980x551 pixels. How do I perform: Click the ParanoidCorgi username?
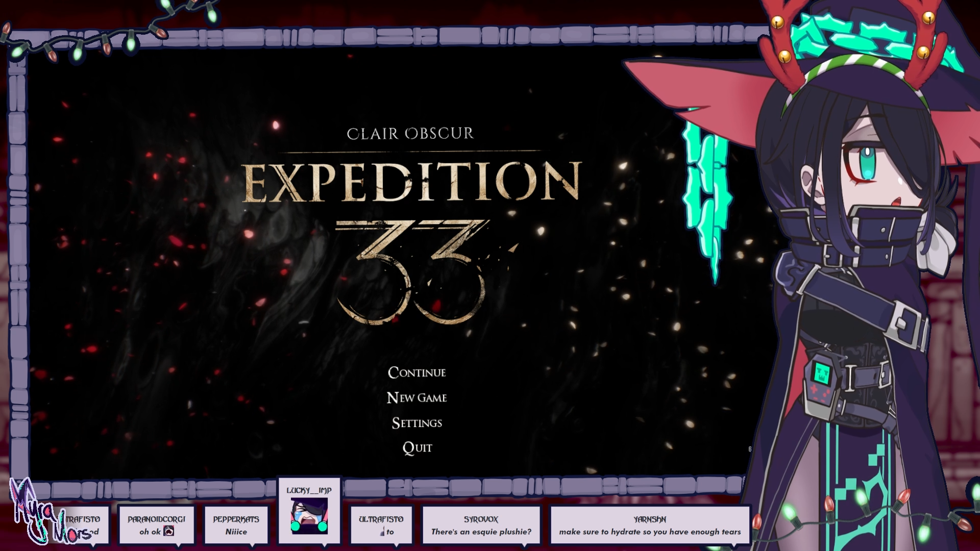(x=156, y=519)
